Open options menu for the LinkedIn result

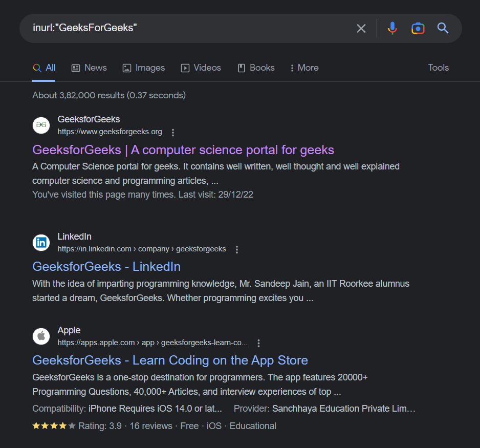pyautogui.click(x=237, y=249)
